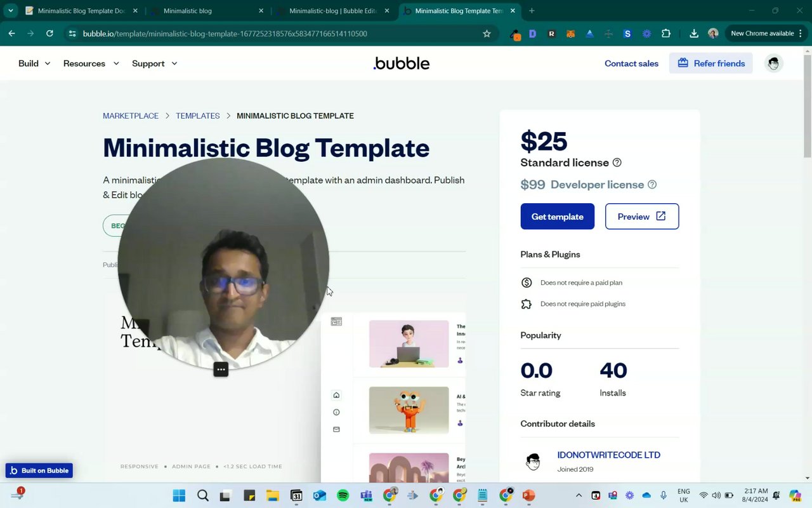This screenshot has width=812, height=508.
Task: Click the Developer license help icon
Action: tap(652, 185)
